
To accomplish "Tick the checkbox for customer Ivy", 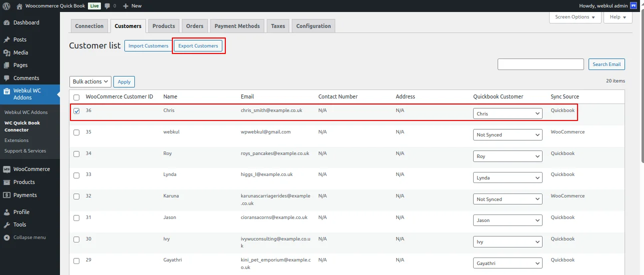I will click(x=76, y=239).
